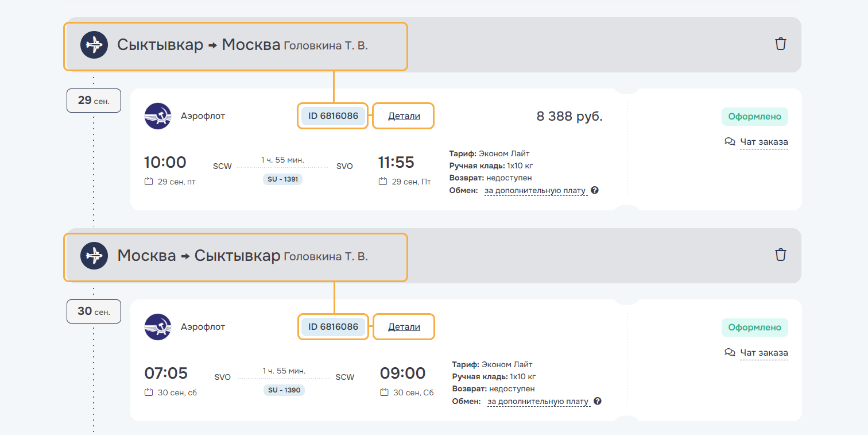Click the plane icon for Москва → Сыктывкар
Viewport: 868px width, 435px height.
(x=94, y=256)
